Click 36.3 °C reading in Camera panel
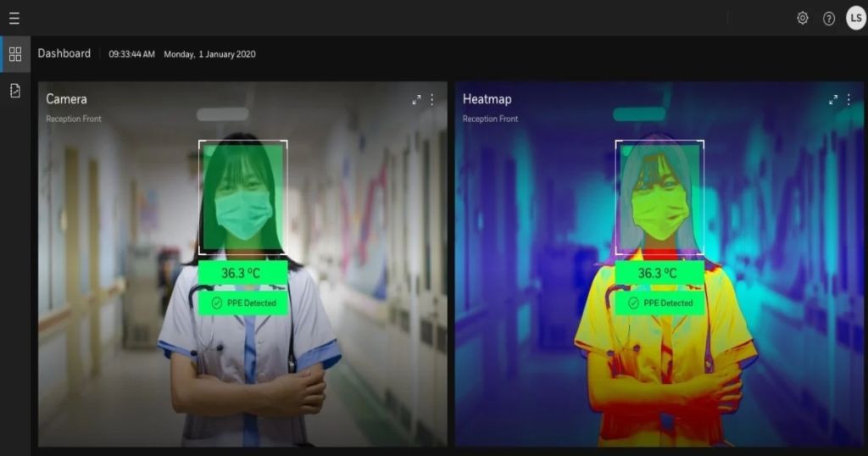 pyautogui.click(x=242, y=273)
